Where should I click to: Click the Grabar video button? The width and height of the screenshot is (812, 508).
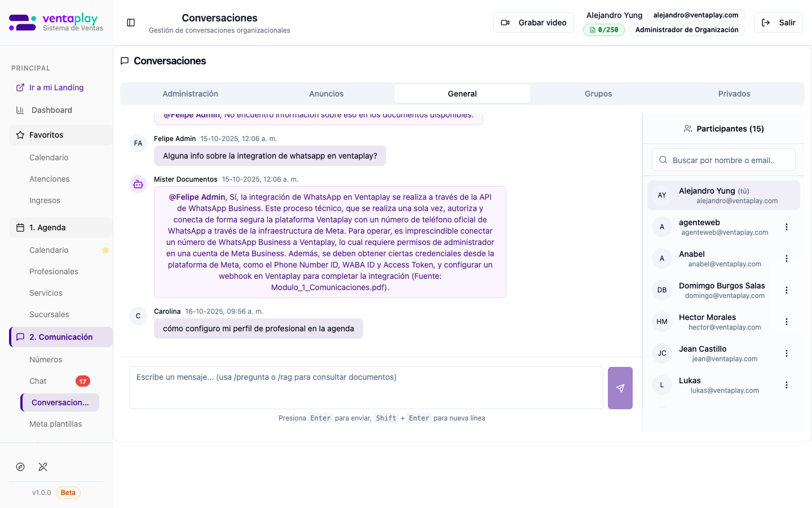click(533, 23)
